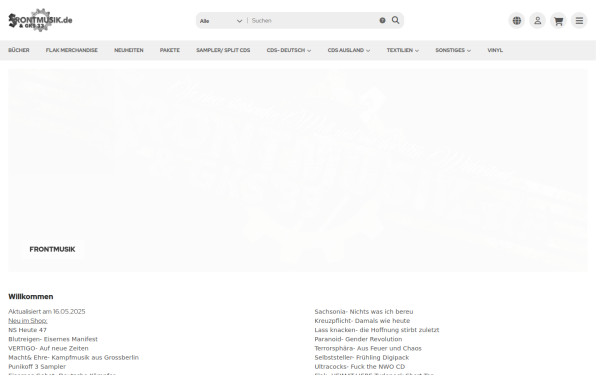600x375 pixels.
Task: Open the globe language selector
Action: (x=516, y=21)
